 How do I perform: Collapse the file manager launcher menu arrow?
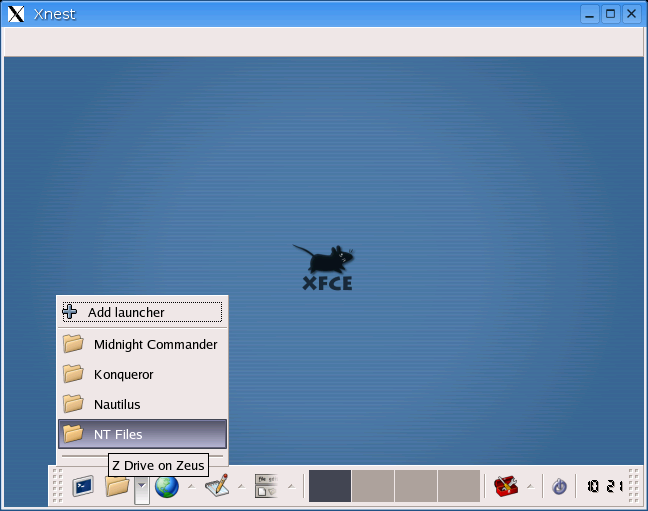pos(142,486)
